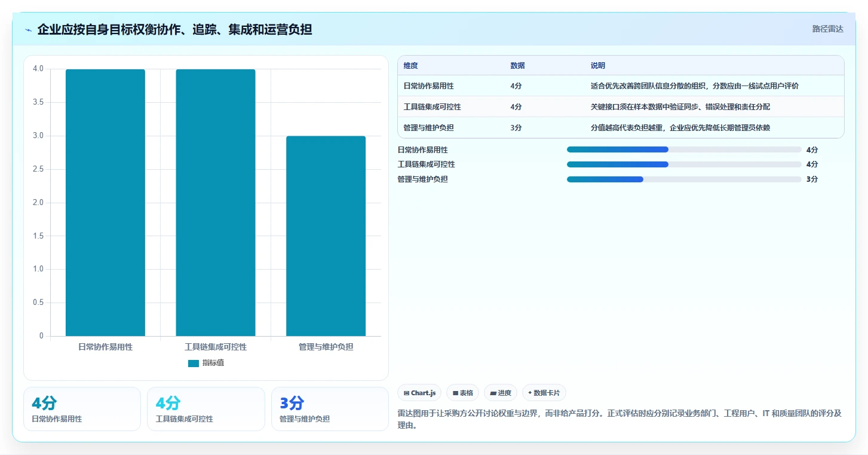
Task: Click the 日常协作易用性 x-axis label
Action: pyautogui.click(x=105, y=347)
